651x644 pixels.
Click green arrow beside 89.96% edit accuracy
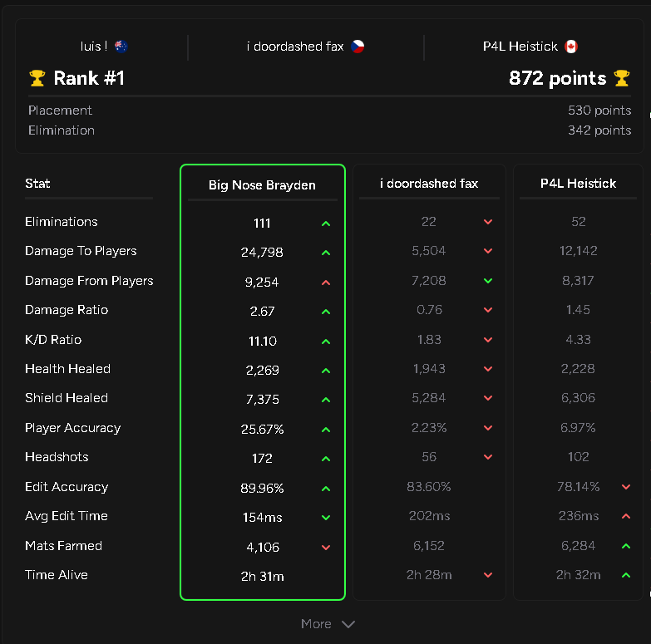[326, 489]
